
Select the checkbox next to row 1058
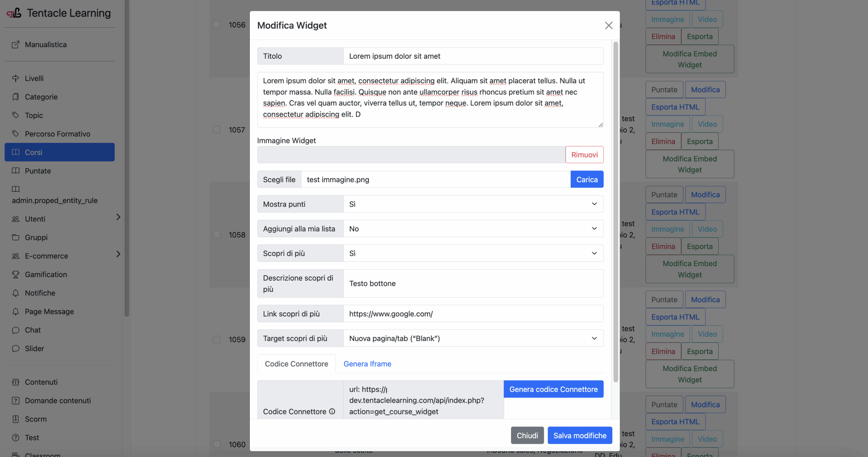coord(217,234)
